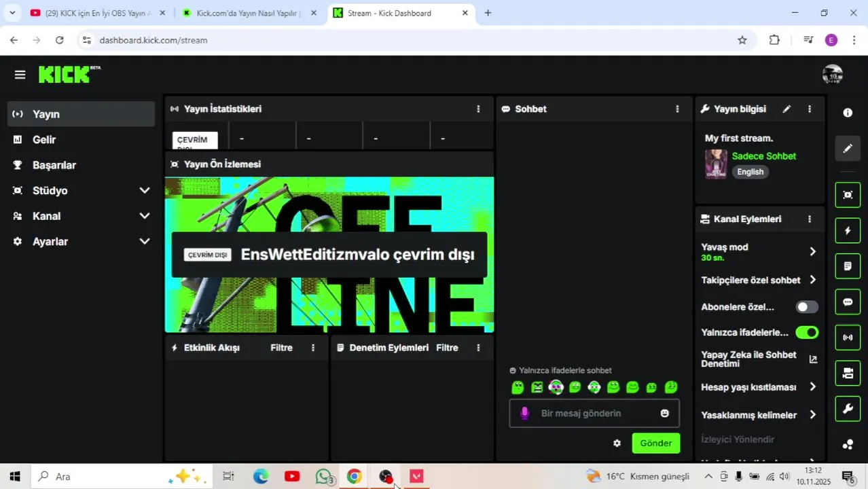Screen dimensions: 868x489
Task: Open the Windows Start menu
Action: pos(15,476)
